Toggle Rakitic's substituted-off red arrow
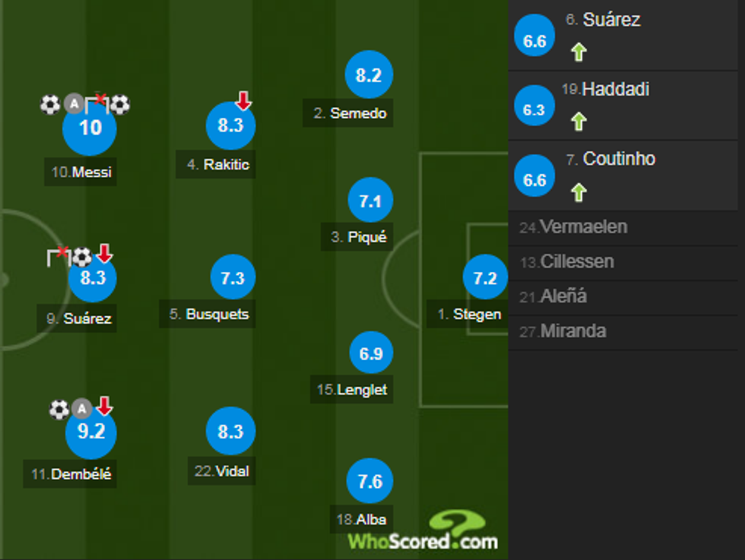The height and width of the screenshot is (560, 745). tap(242, 100)
